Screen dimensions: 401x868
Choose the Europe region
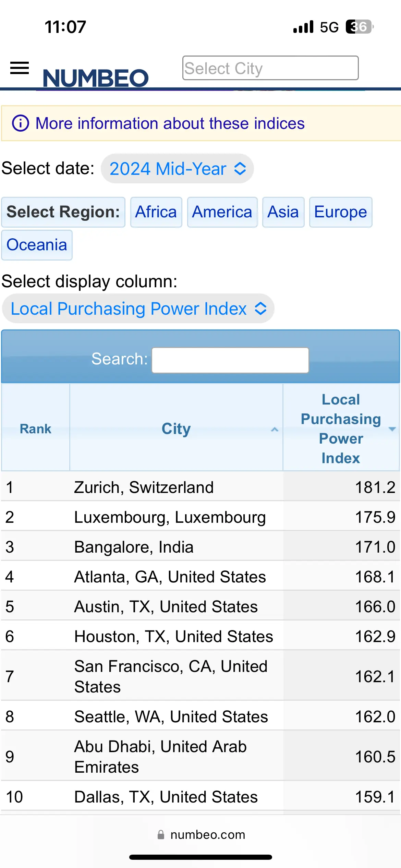(341, 212)
